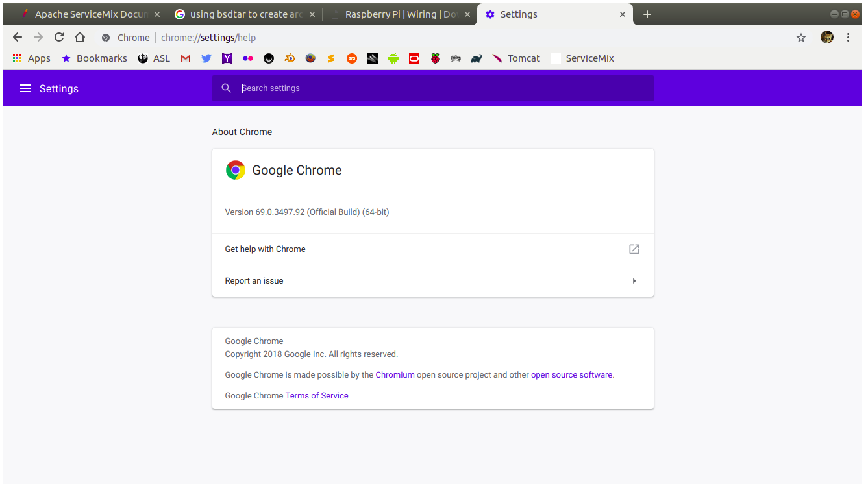The width and height of the screenshot is (868, 490).
Task: Open the Chrome three-dot menu
Action: pyautogui.click(x=848, y=38)
